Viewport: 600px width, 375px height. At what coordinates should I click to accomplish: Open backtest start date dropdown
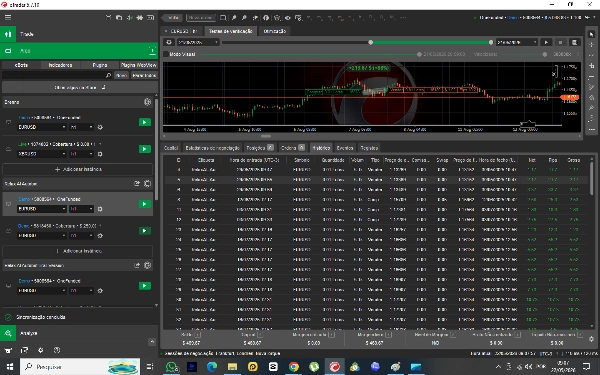tap(198, 42)
